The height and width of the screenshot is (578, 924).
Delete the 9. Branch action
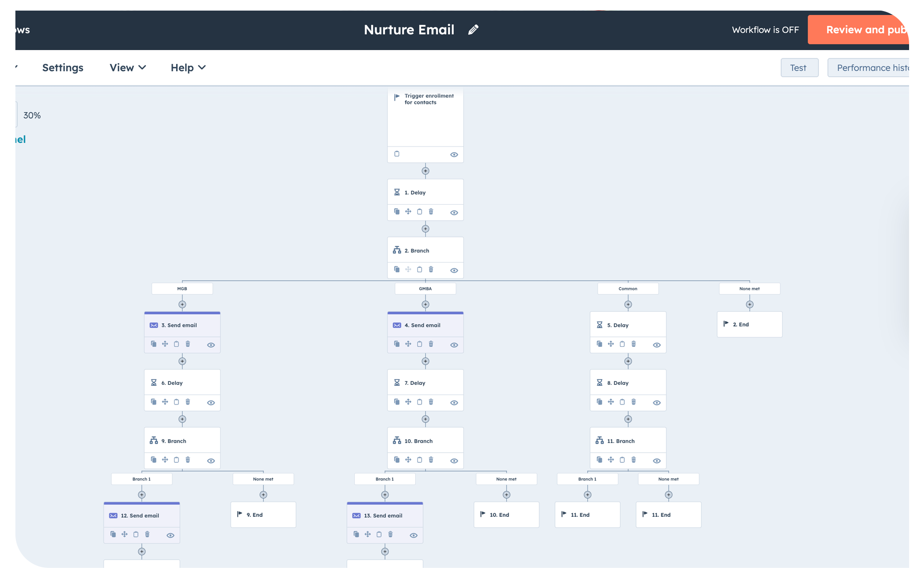coord(188,460)
